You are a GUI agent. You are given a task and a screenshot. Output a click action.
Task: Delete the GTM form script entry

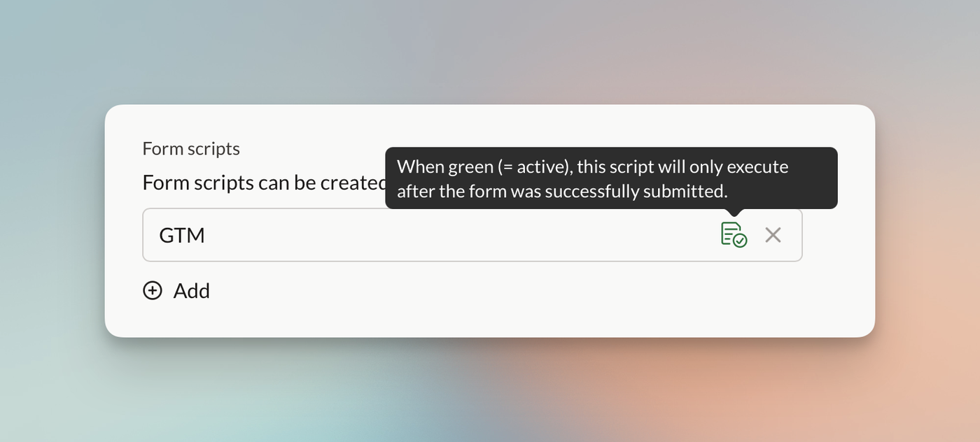pyautogui.click(x=773, y=235)
